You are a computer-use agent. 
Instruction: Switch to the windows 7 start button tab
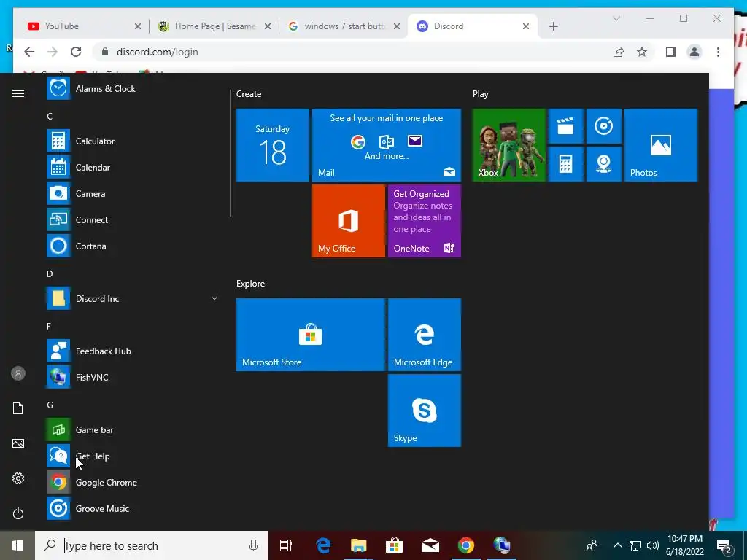pyautogui.click(x=344, y=26)
